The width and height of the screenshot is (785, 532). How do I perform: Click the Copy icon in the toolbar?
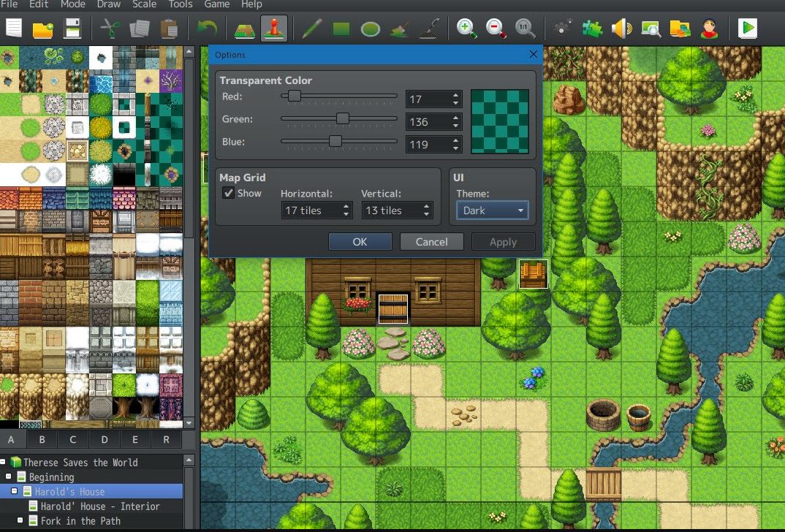pyautogui.click(x=139, y=28)
